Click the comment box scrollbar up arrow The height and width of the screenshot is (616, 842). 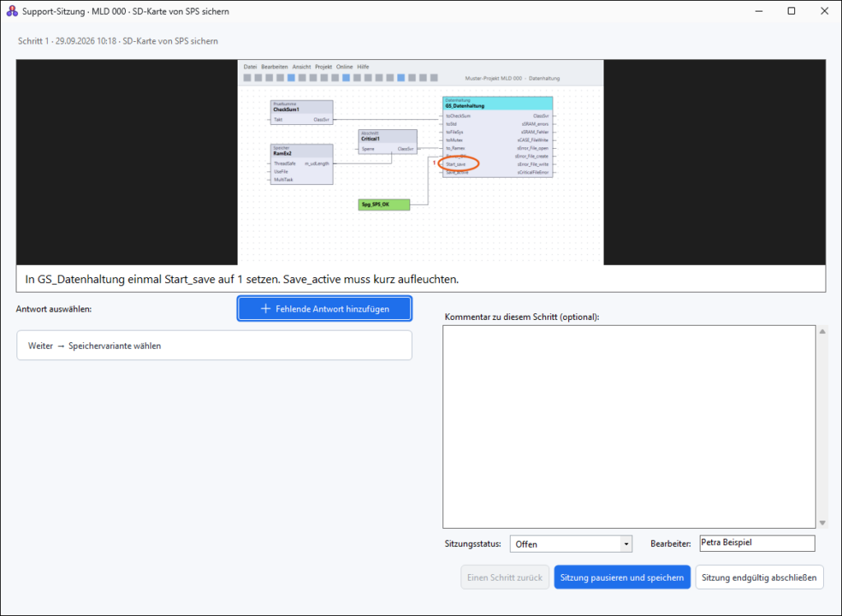822,331
